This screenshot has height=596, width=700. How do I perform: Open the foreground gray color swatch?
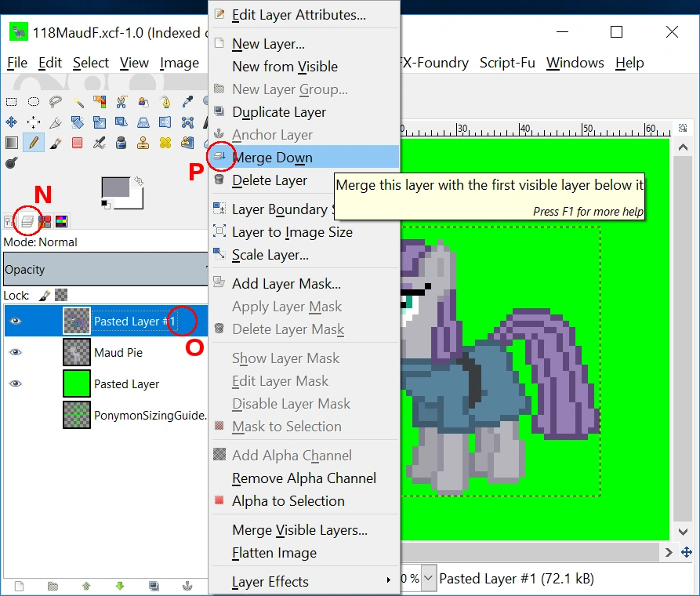click(x=115, y=187)
